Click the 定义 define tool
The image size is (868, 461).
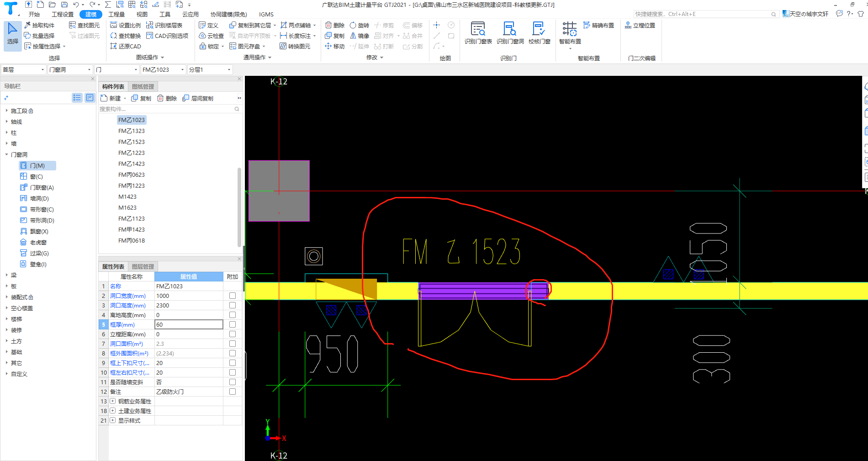(x=209, y=25)
